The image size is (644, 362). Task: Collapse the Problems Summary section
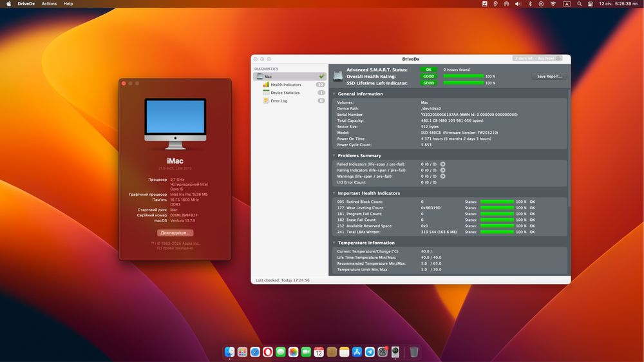(x=334, y=156)
